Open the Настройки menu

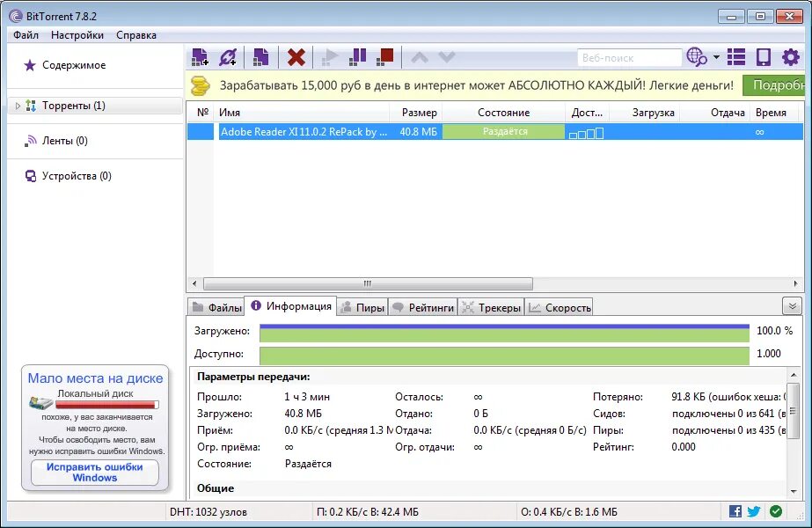coord(77,35)
